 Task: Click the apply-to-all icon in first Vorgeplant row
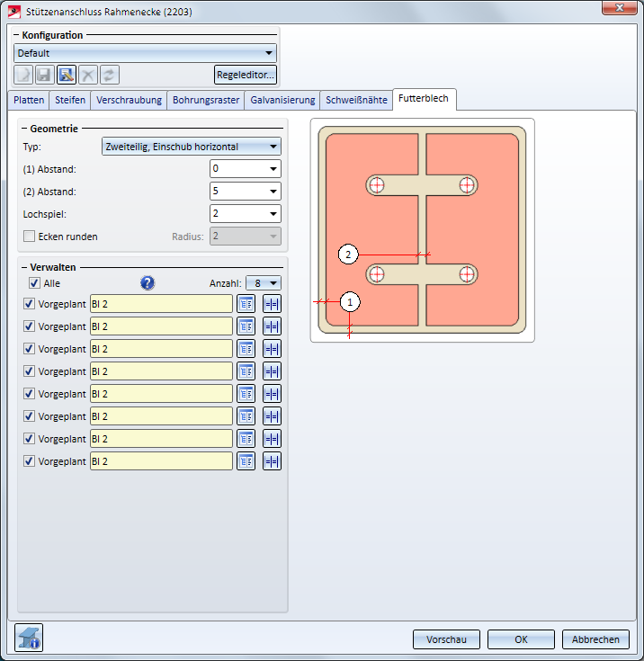[x=272, y=304]
